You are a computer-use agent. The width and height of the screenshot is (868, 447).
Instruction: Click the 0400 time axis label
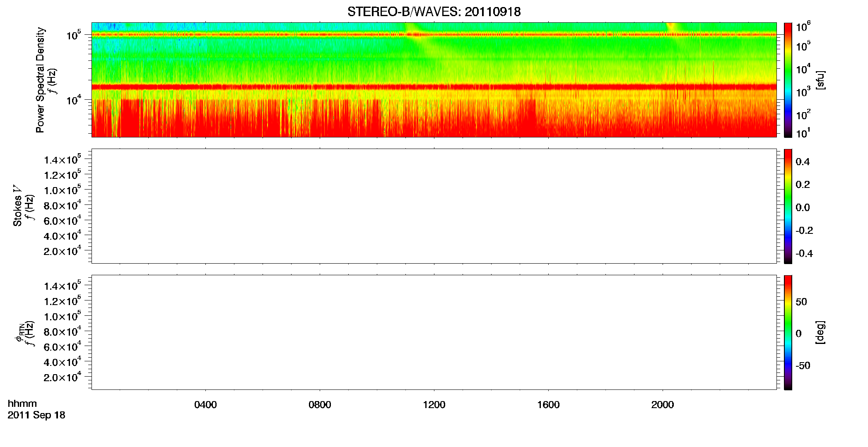[x=205, y=405]
